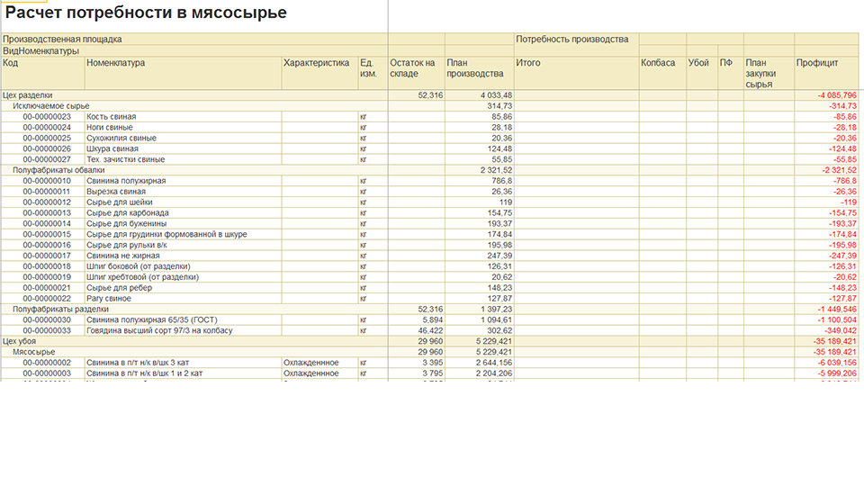Select the 'ВидНоменклатуры' header cell
Image resolution: width=864 pixels, height=504 pixels.
[194, 50]
